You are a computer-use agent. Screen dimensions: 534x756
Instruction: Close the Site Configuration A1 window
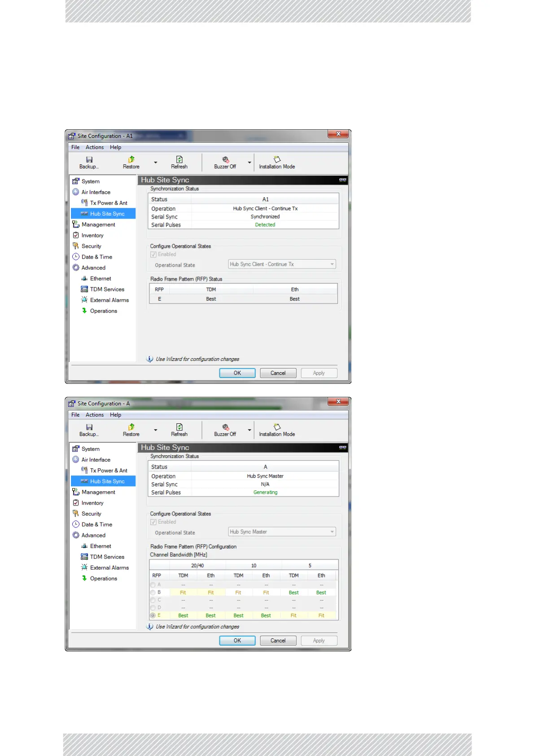(338, 134)
